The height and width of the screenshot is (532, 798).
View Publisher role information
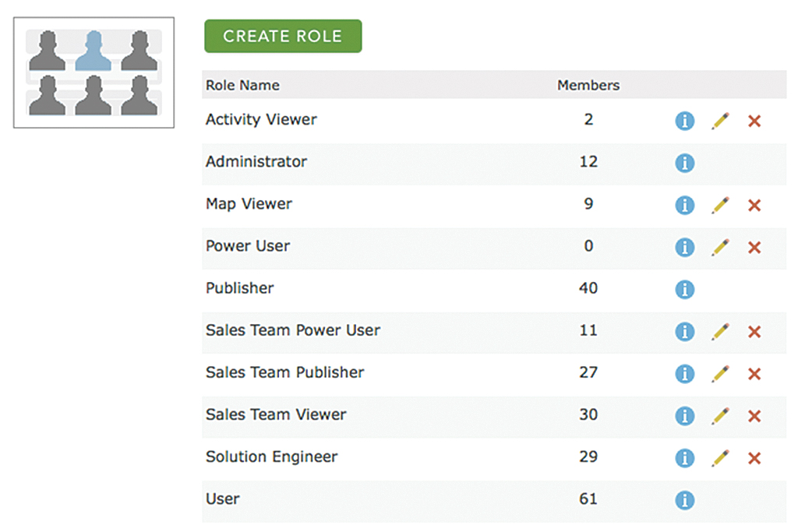tap(684, 290)
